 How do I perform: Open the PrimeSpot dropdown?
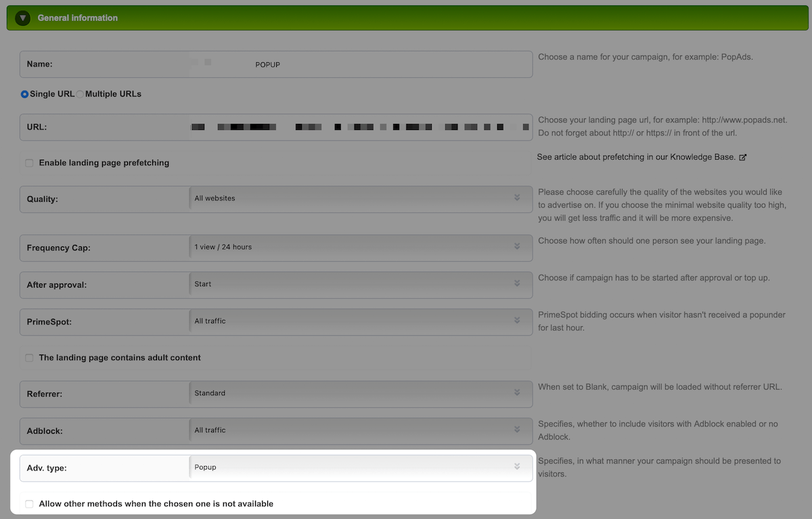click(x=360, y=321)
